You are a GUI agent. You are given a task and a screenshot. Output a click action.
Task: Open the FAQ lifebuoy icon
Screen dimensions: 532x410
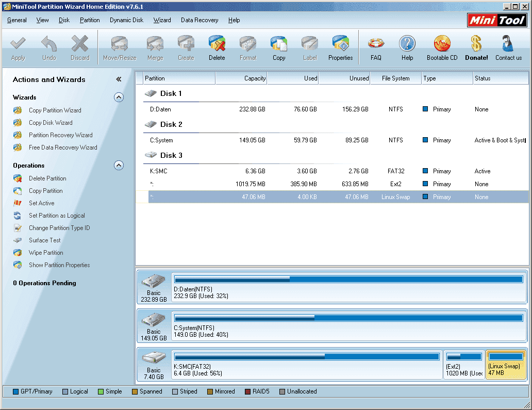pos(376,43)
